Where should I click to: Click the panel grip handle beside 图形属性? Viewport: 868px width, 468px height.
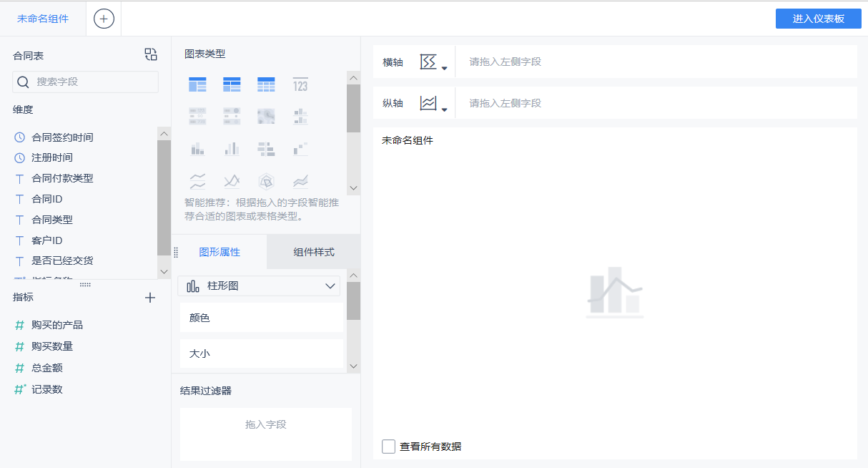[176, 252]
